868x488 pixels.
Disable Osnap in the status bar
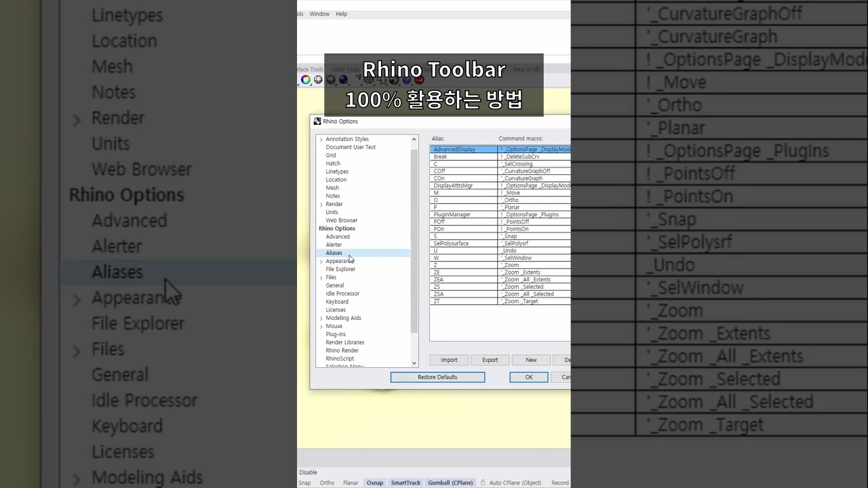(375, 483)
